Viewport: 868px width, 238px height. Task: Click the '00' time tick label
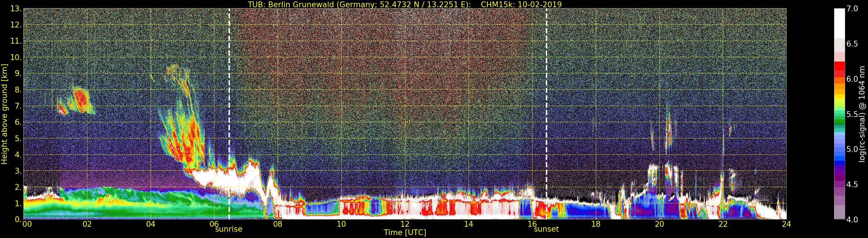(x=27, y=224)
